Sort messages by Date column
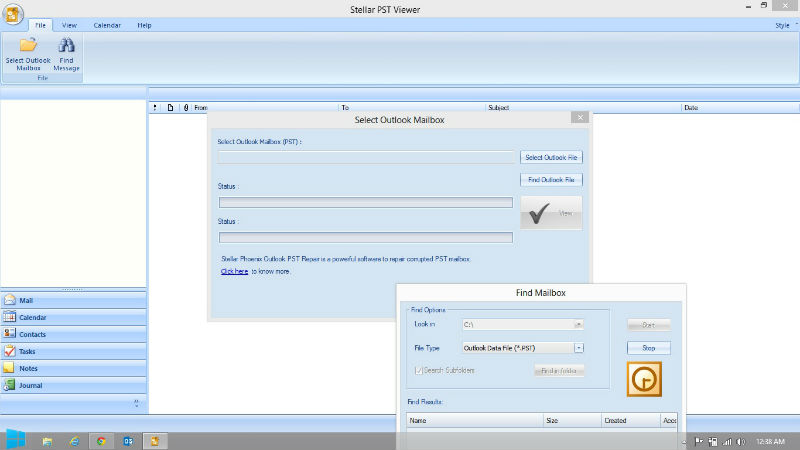Screen dimensions: 800x450 point(740,108)
